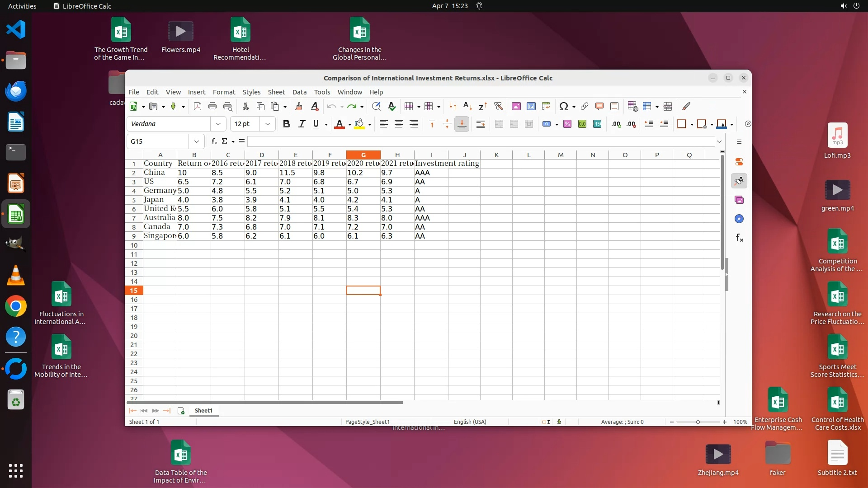
Task: Toggle bold formatting
Action: tap(286, 124)
